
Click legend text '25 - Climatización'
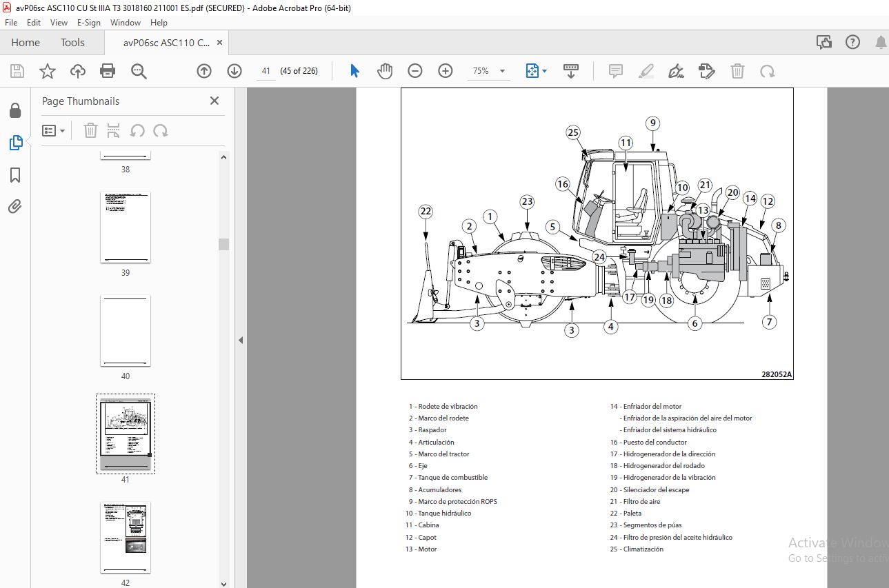pyautogui.click(x=637, y=549)
